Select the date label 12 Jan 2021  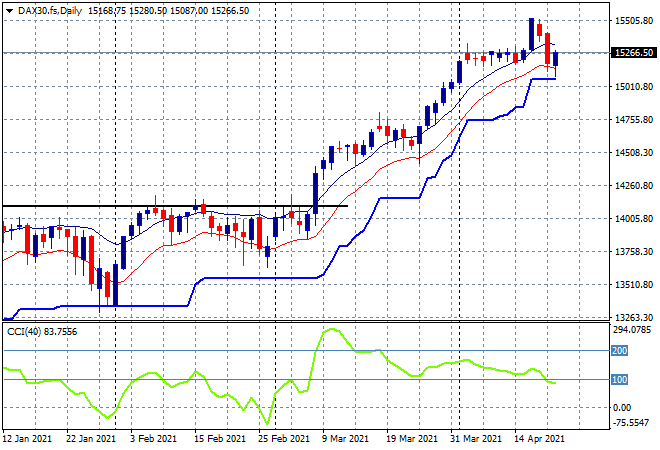click(x=27, y=439)
